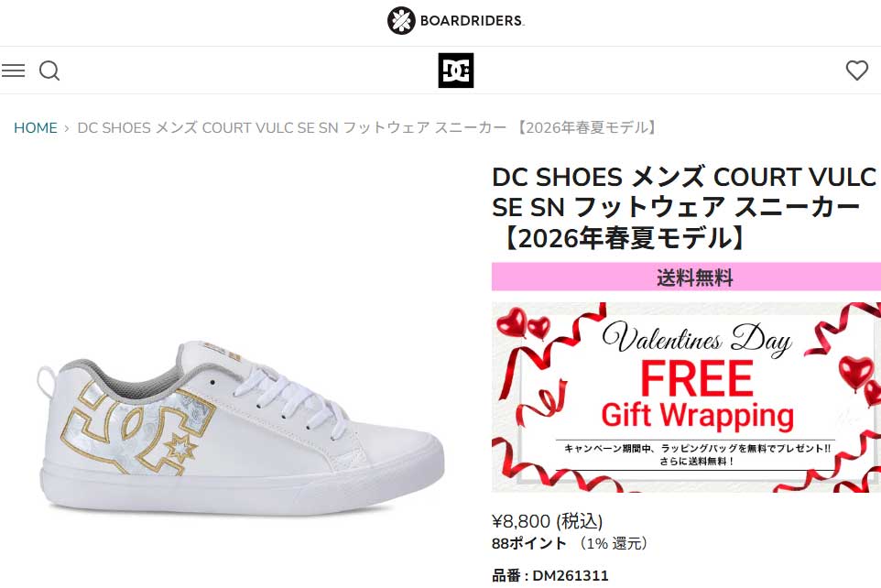Click the campaign details Japanese text in banner

pyautogui.click(x=697, y=455)
